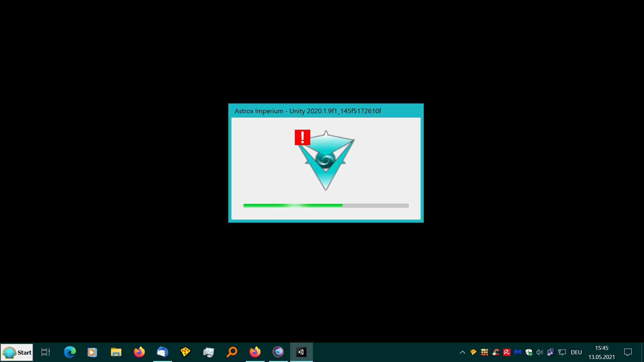
Task: Open the Malwarebytes tray icon
Action: tap(518, 352)
